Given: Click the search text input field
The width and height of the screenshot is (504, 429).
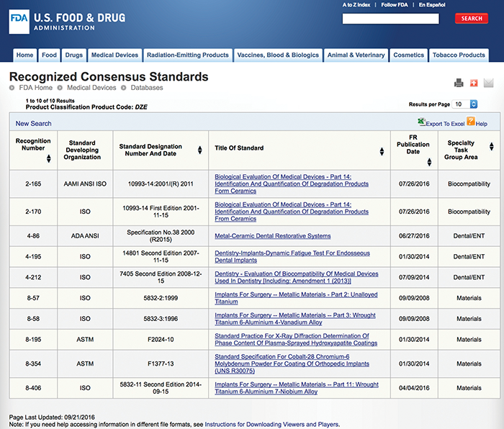Looking at the screenshot, I should tap(390, 18).
